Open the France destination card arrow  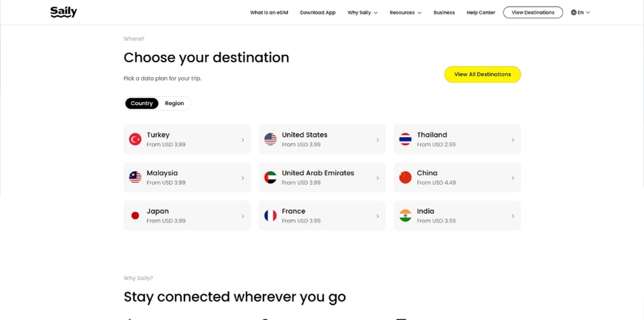click(378, 216)
